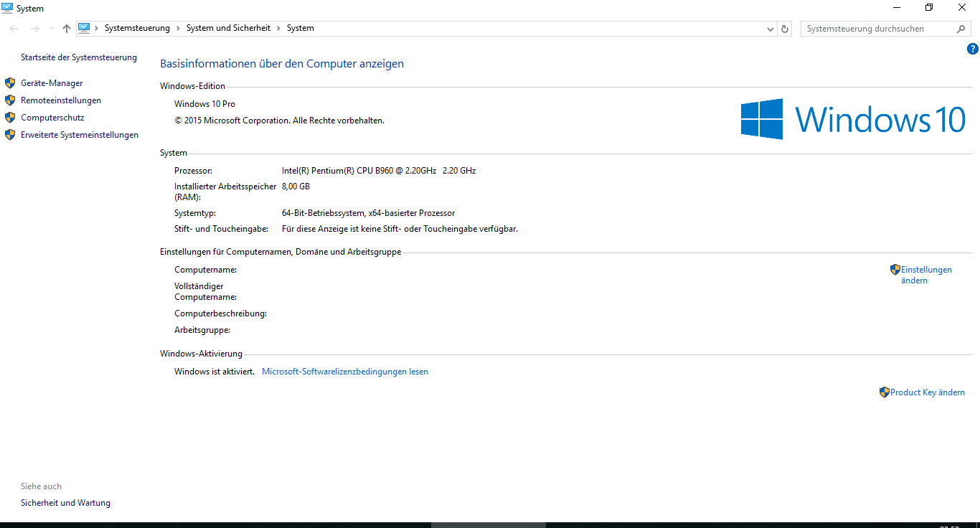Click the shield icon beside Geräte-Manager
980x528 pixels.
(10, 83)
